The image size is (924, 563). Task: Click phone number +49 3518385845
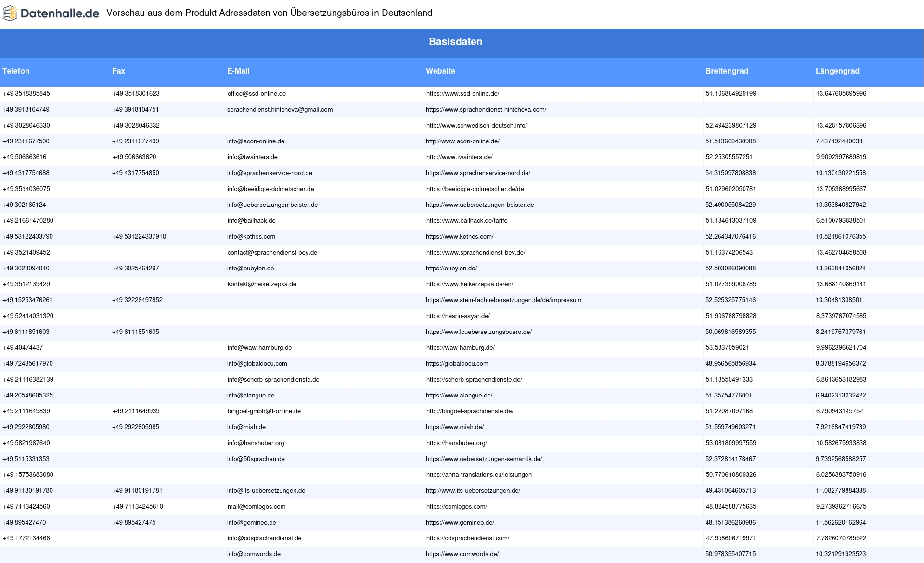click(x=26, y=94)
